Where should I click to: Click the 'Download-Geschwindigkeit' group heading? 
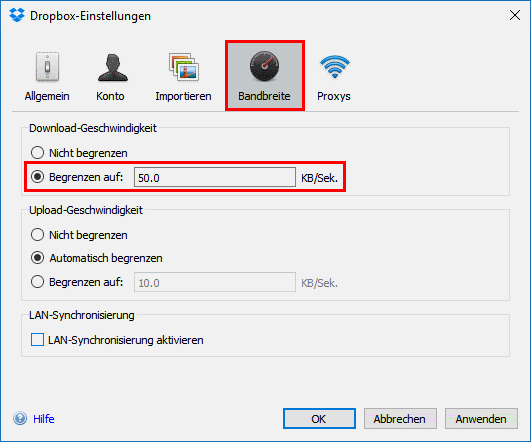click(x=92, y=128)
